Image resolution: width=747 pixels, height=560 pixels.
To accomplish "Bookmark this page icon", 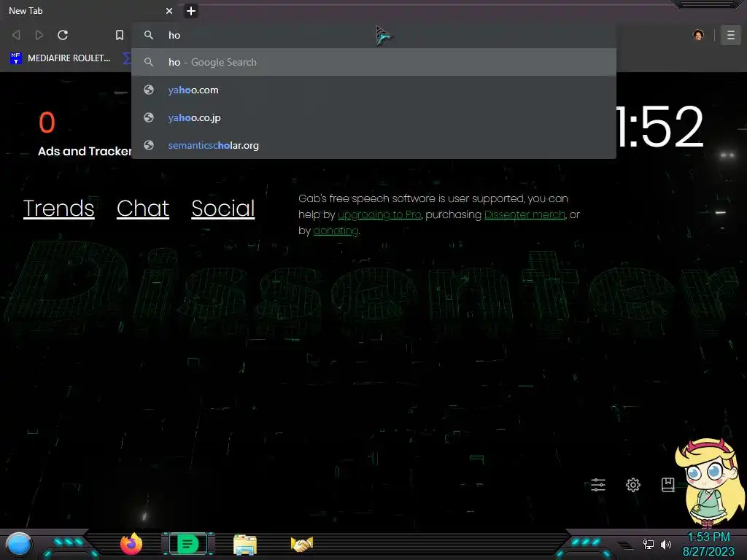I will click(x=120, y=35).
